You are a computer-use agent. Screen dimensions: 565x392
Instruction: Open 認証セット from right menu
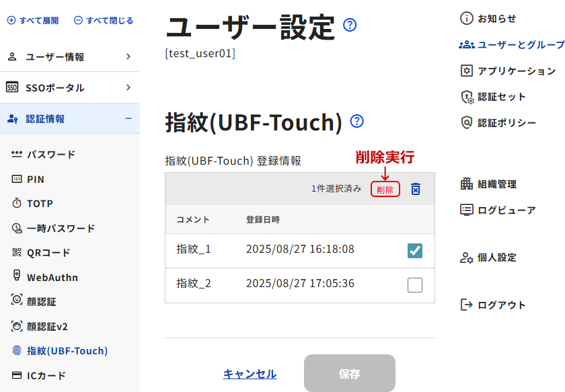[x=501, y=97]
